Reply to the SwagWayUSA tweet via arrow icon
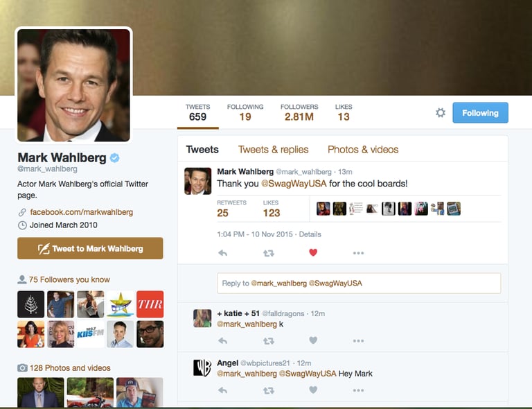 click(222, 253)
